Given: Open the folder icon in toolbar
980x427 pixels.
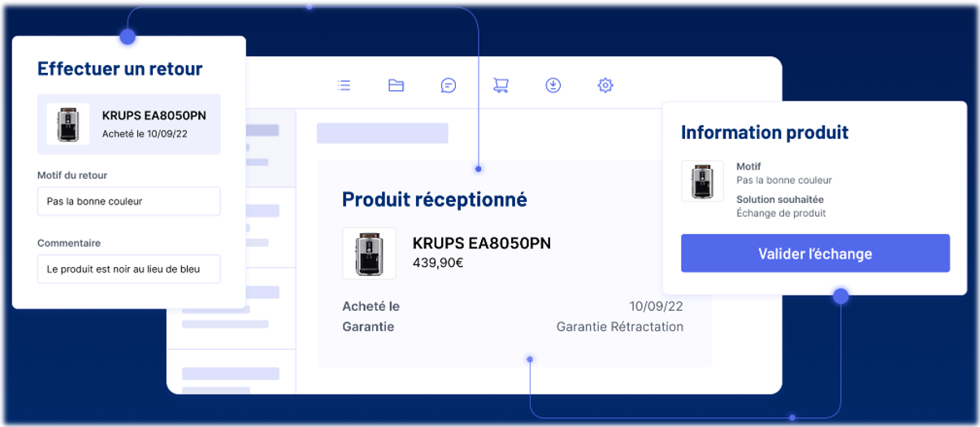Looking at the screenshot, I should pyautogui.click(x=397, y=85).
